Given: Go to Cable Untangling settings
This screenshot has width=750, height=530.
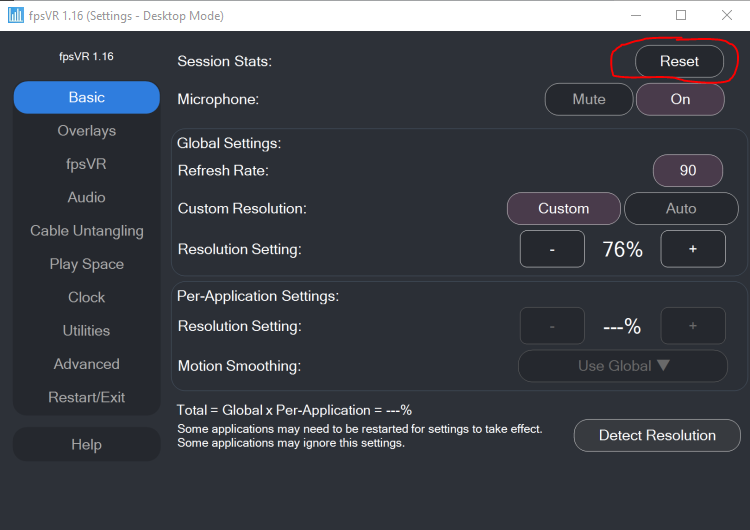Looking at the screenshot, I should tap(87, 231).
